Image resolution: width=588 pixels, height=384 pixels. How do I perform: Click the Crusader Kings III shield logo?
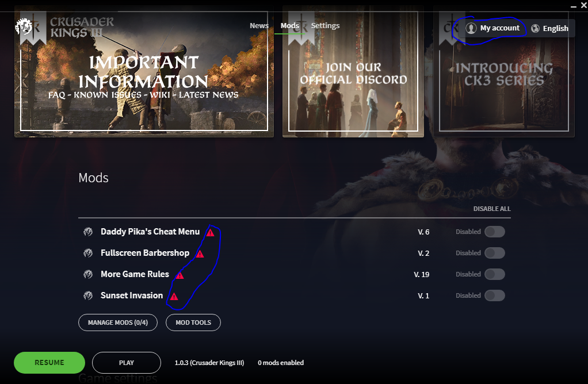[x=24, y=27]
